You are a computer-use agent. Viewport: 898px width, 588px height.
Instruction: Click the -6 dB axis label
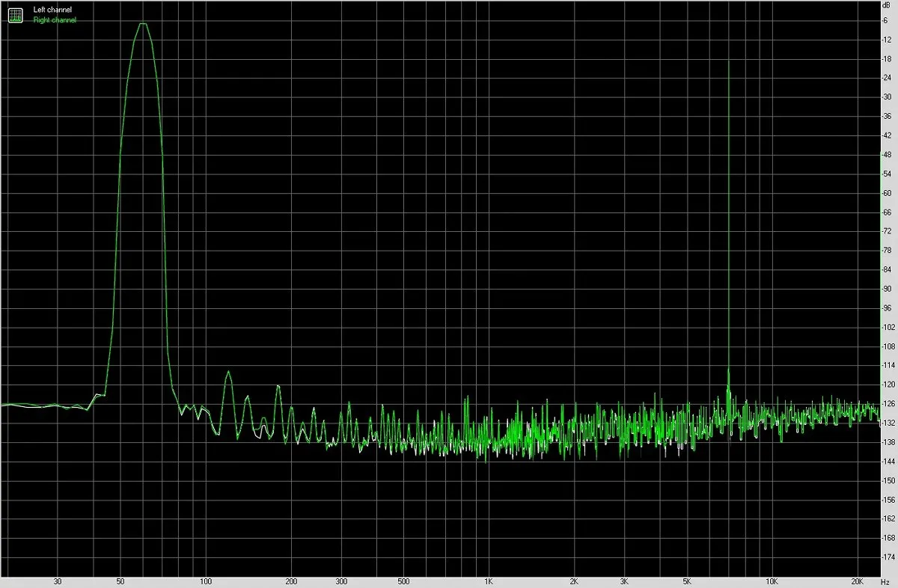pyautogui.click(x=886, y=20)
